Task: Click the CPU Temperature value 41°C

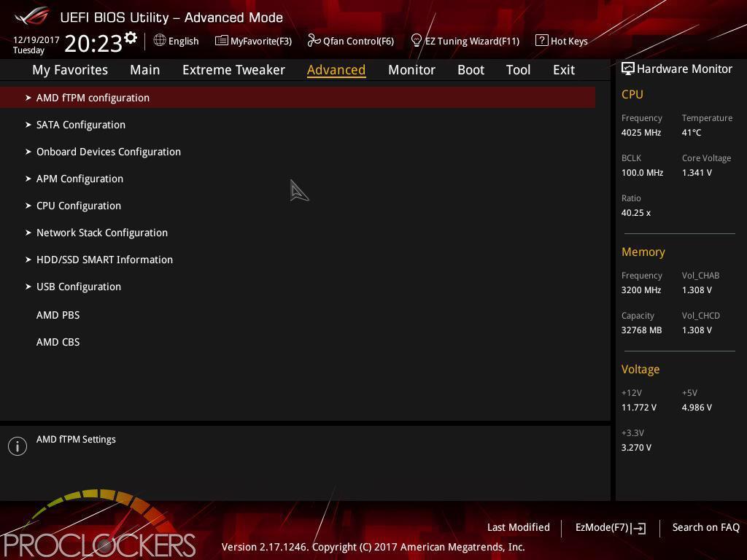Action: click(x=692, y=133)
